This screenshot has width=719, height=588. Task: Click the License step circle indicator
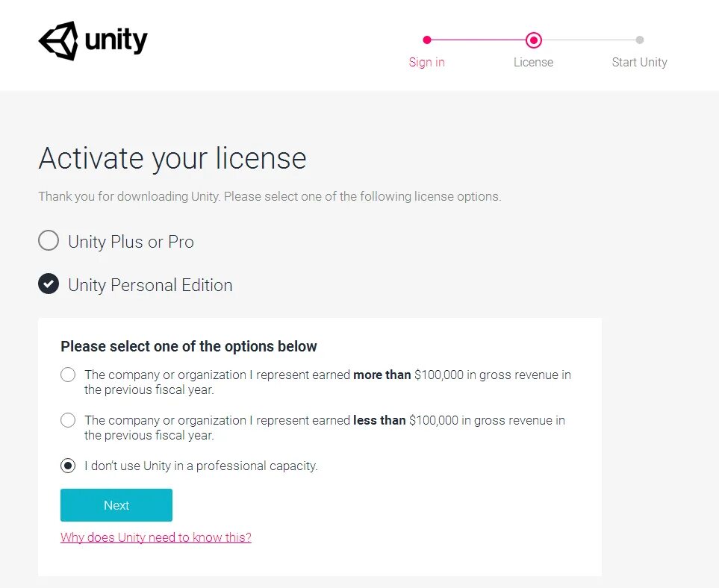click(x=533, y=40)
